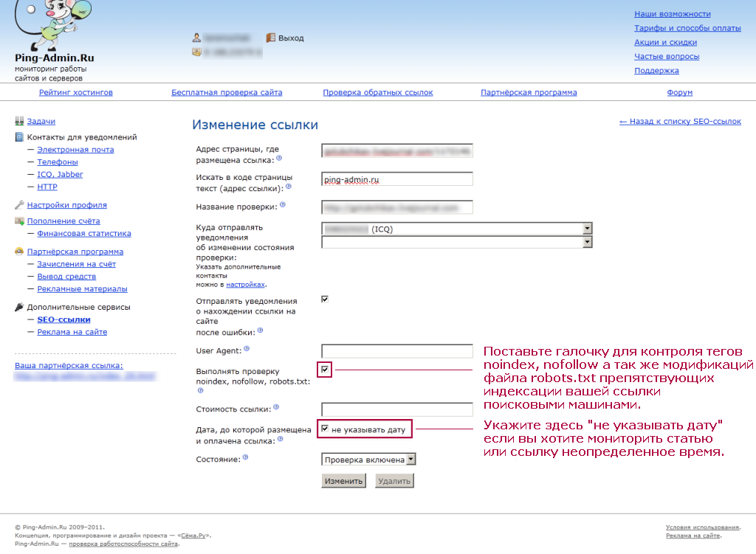Click the 'настройках' link under contacts hint
The image size is (756, 554).
(245, 285)
